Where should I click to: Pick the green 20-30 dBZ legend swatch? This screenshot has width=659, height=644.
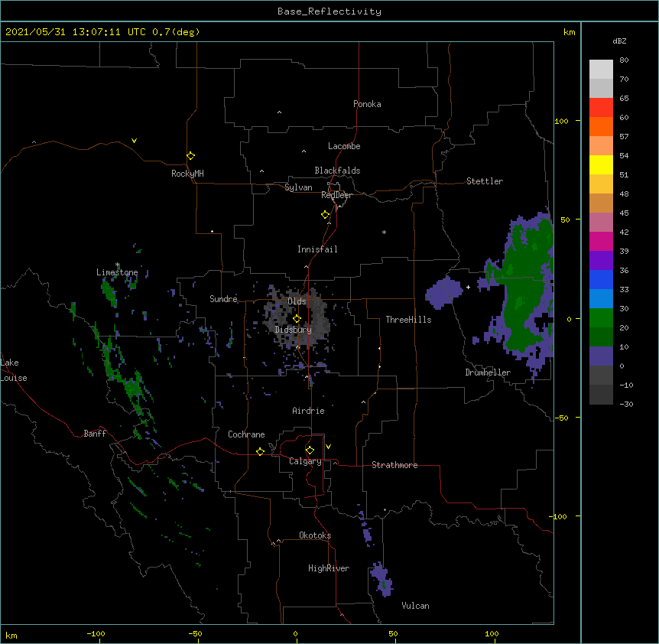click(x=601, y=318)
